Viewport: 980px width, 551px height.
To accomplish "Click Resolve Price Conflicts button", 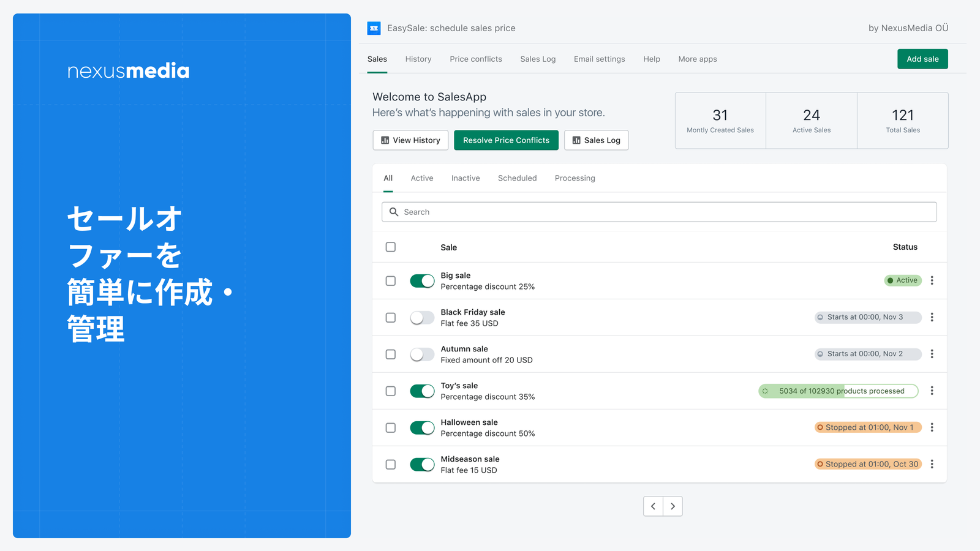I will [x=506, y=140].
